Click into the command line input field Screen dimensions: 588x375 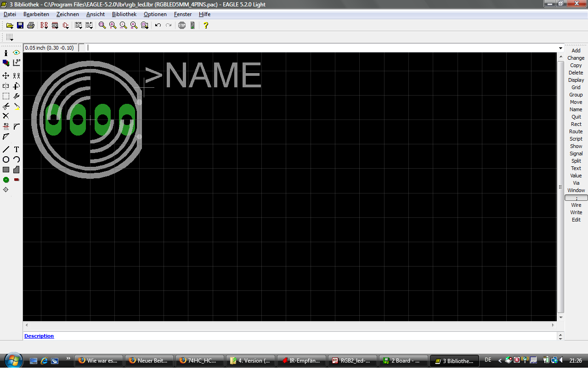point(321,48)
